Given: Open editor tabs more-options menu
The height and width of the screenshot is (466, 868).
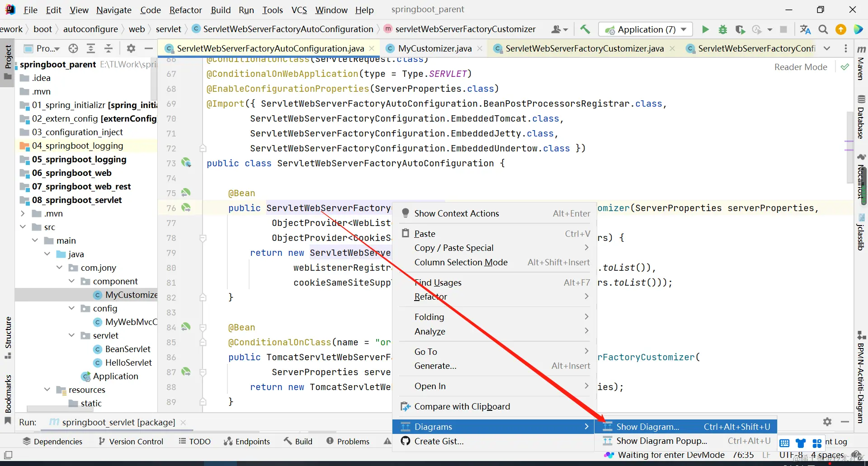Looking at the screenshot, I should pyautogui.click(x=845, y=48).
